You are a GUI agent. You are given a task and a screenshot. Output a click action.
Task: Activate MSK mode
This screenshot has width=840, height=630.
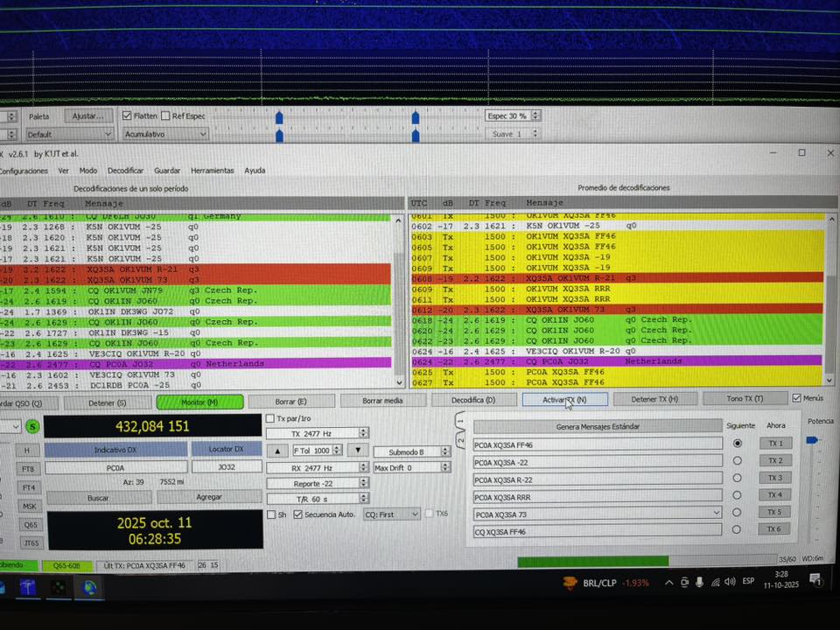[28, 507]
